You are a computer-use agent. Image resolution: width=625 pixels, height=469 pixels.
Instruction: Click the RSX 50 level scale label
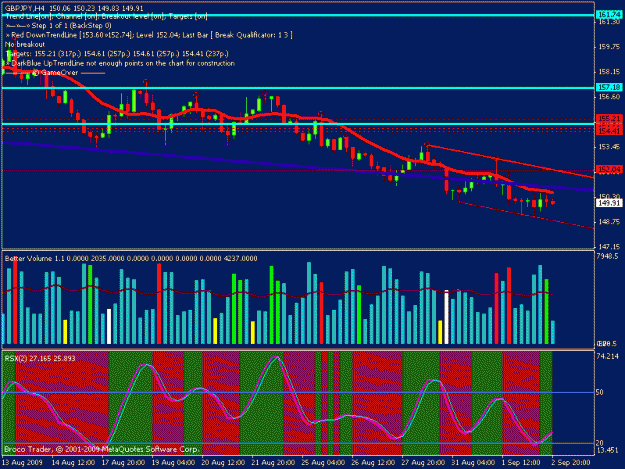point(599,392)
